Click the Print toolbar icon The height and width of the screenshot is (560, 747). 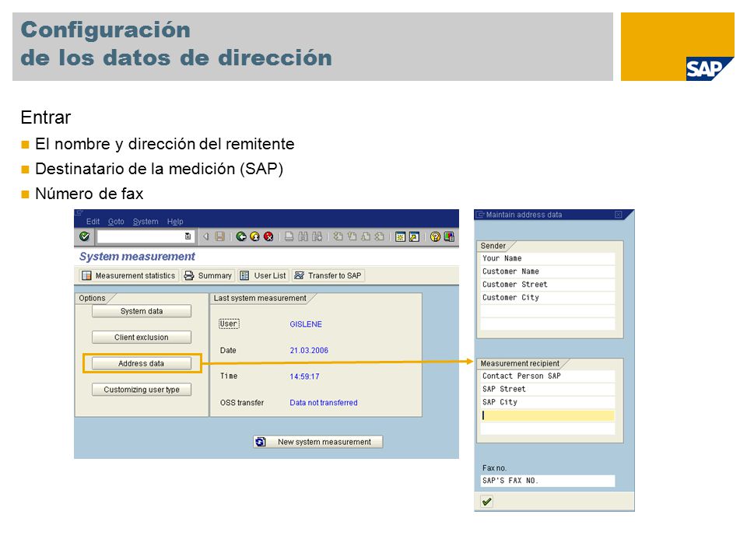289,236
